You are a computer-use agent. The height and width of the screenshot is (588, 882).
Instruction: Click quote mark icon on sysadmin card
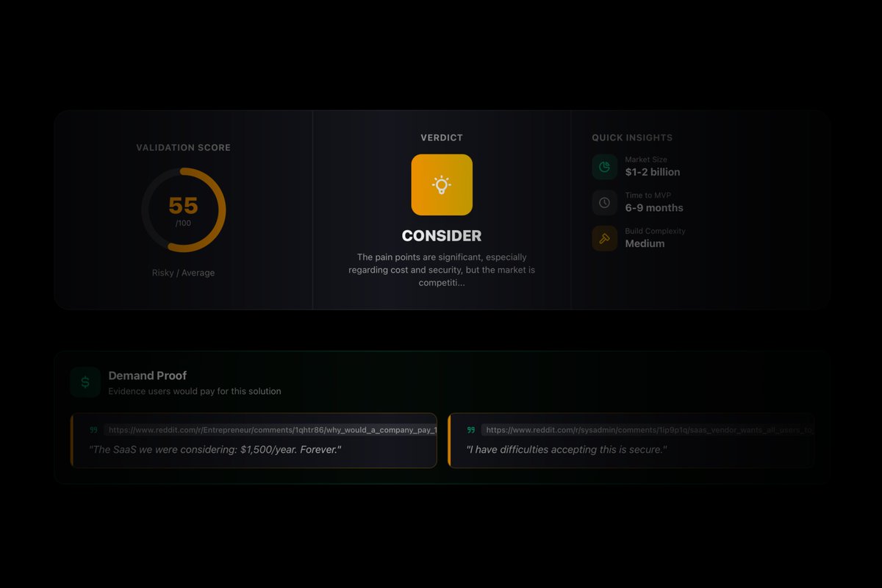(x=471, y=430)
